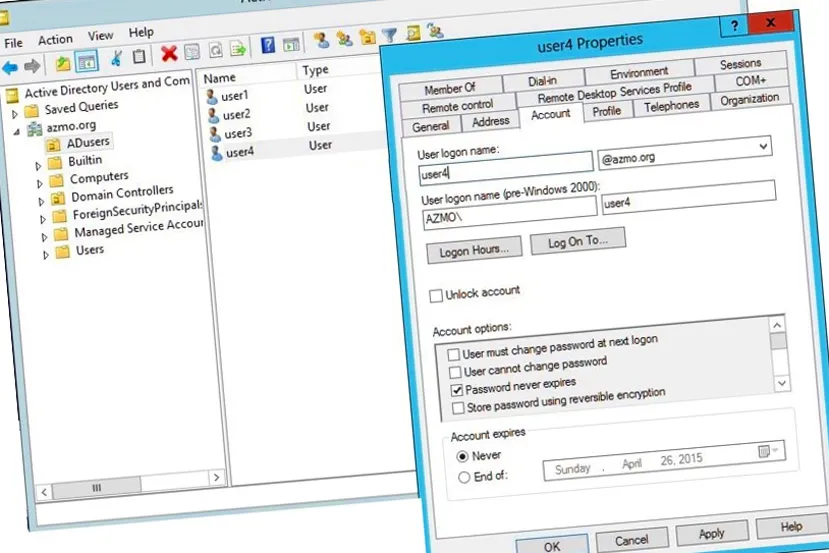The image size is (829, 553).
Task: Go up one level with folder icon
Action: [62, 64]
